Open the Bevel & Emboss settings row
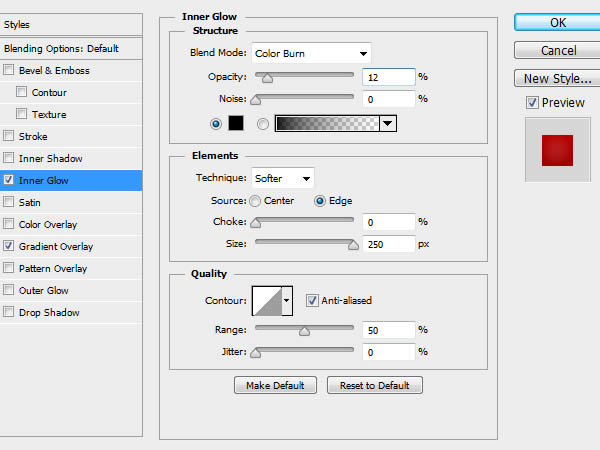 tap(71, 70)
